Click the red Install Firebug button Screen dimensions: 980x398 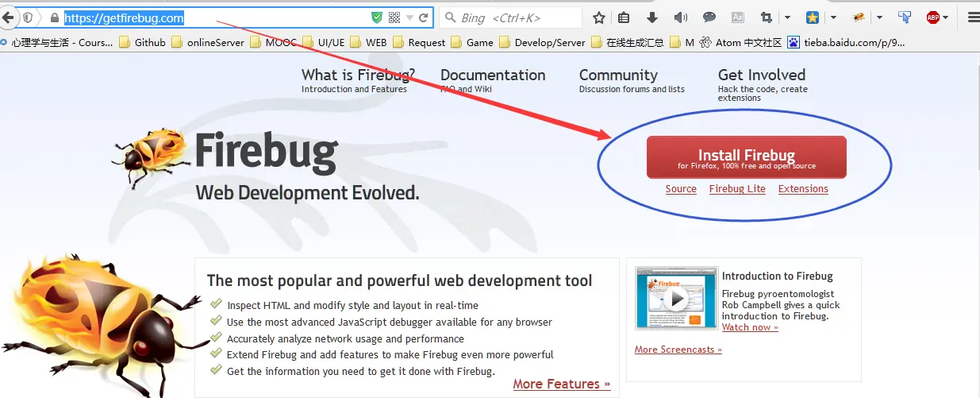coord(747,157)
